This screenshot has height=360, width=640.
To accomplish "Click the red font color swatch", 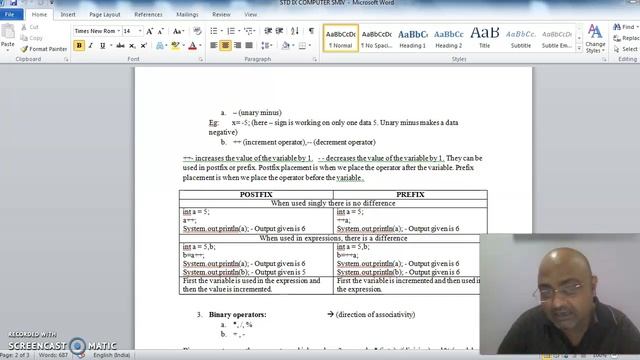I will (x=193, y=45).
